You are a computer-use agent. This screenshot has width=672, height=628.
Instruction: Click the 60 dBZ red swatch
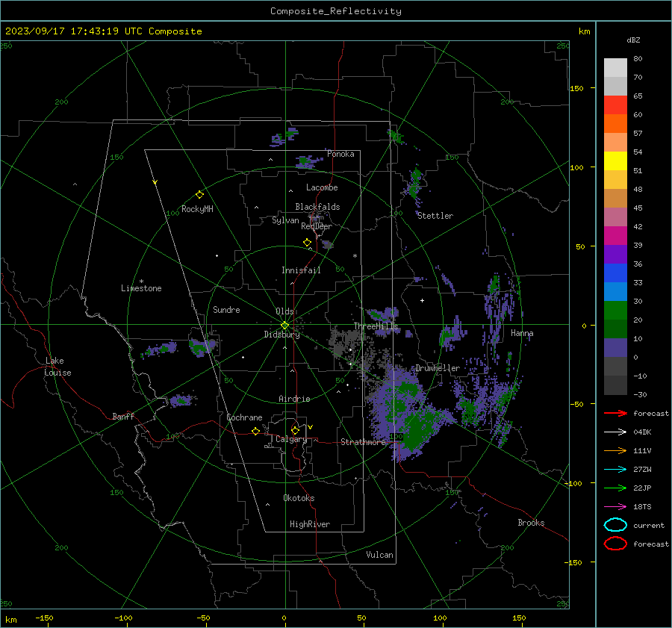click(615, 105)
